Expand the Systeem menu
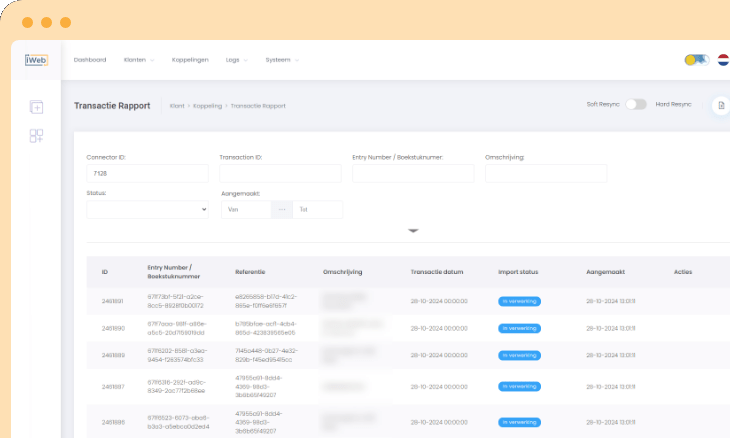The height and width of the screenshot is (438, 730). (281, 60)
